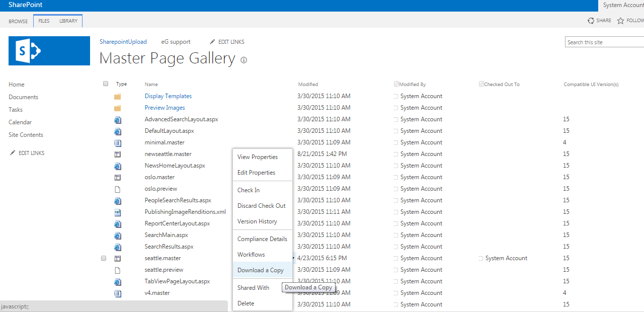Open the eG support top link
644x312 pixels.
[176, 42]
